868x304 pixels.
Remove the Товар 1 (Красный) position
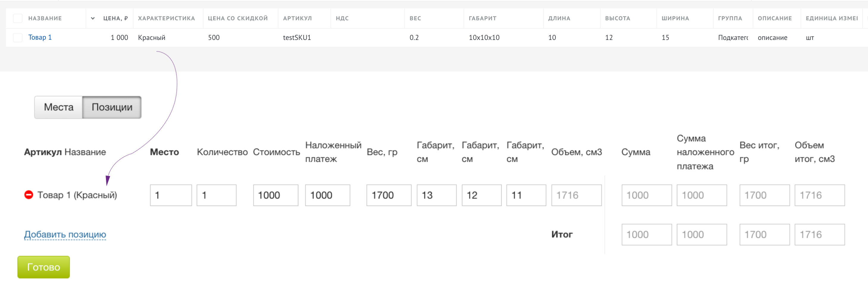(29, 195)
